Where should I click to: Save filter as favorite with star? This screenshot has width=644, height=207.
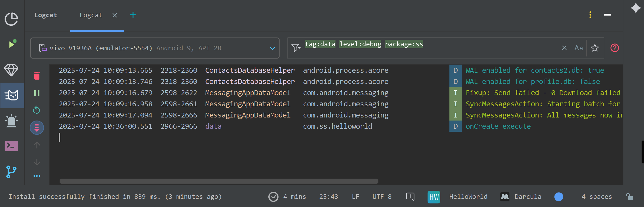coord(595,48)
